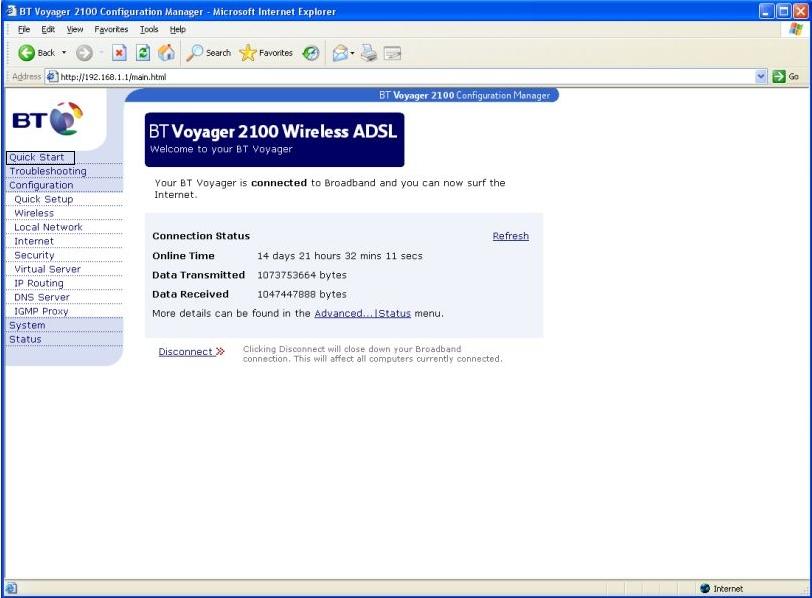Open Virtual Server settings
This screenshot has width=812, height=598.
(48, 269)
